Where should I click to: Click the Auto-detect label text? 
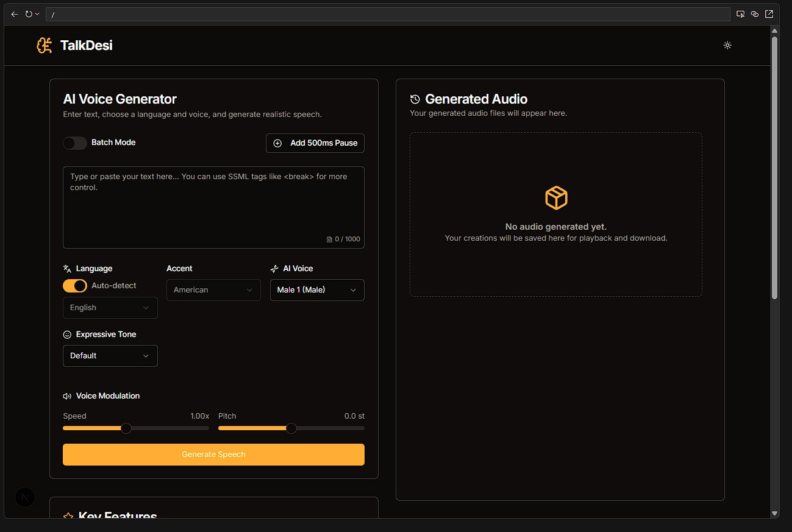click(114, 286)
